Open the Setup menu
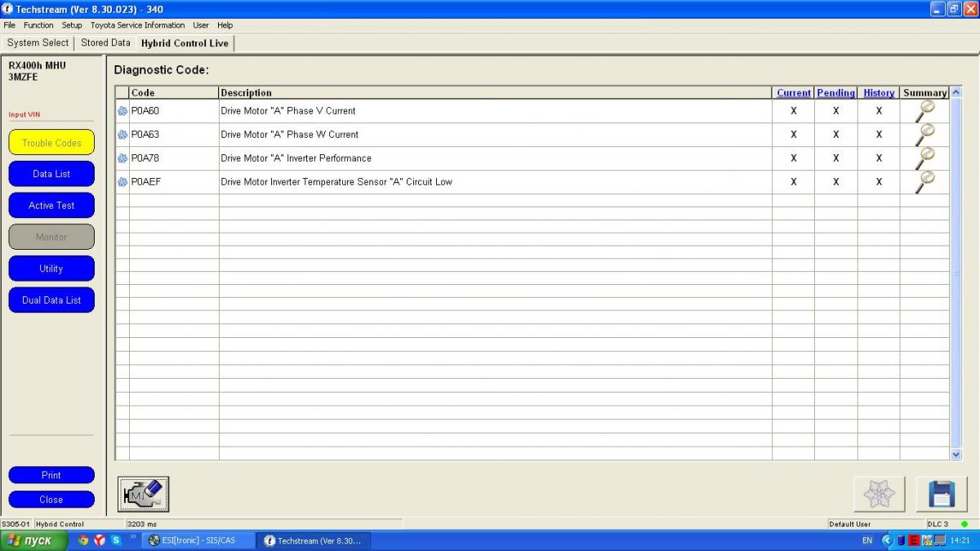This screenshot has width=980, height=551. [x=72, y=25]
